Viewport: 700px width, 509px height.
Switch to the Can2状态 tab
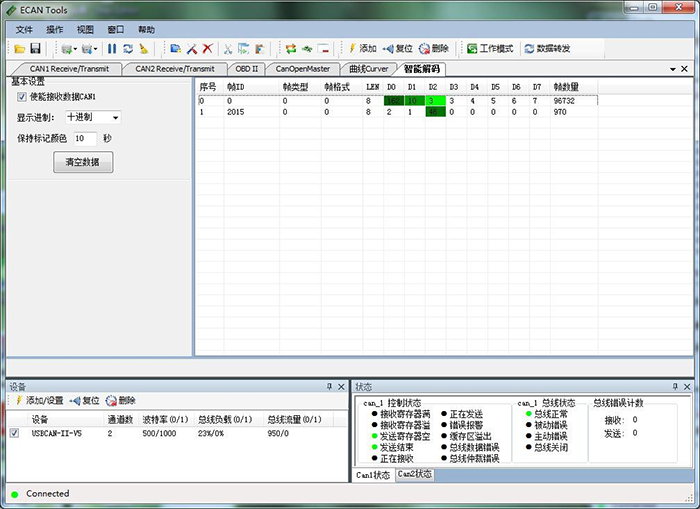point(415,474)
